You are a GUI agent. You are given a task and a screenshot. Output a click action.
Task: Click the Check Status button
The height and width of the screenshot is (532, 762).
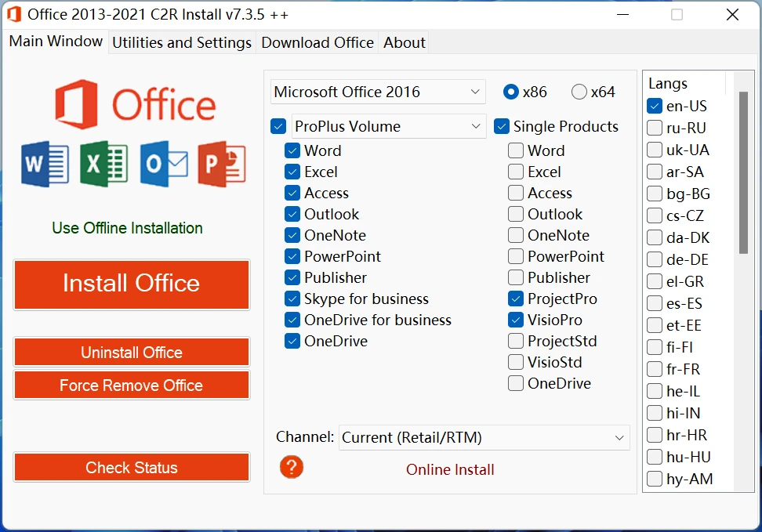click(x=131, y=467)
